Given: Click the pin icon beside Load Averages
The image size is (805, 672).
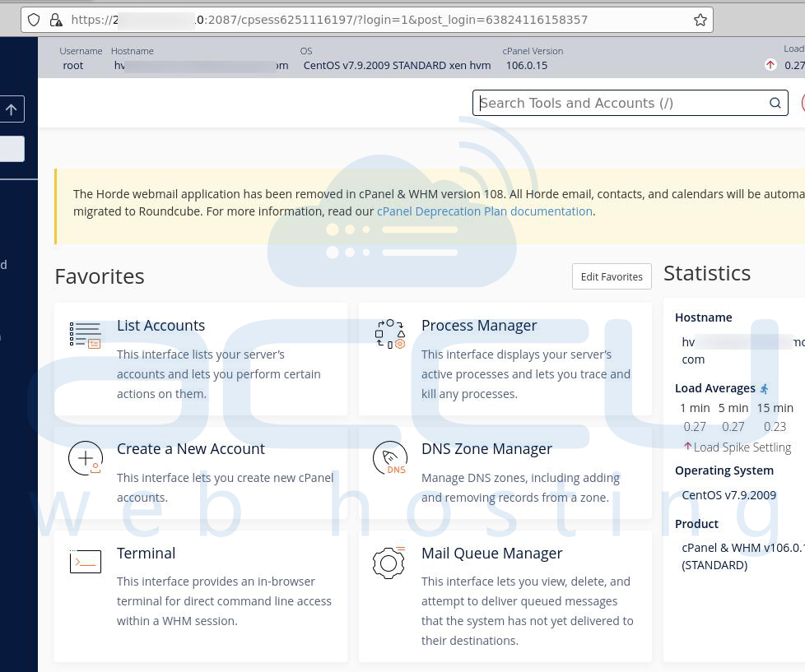Looking at the screenshot, I should pyautogui.click(x=764, y=387).
